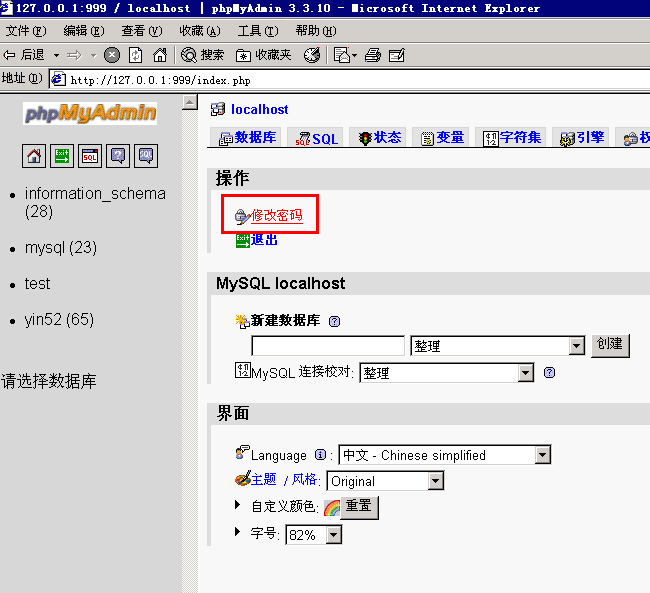Expand the 字号 disclosure triangle

[x=238, y=531]
